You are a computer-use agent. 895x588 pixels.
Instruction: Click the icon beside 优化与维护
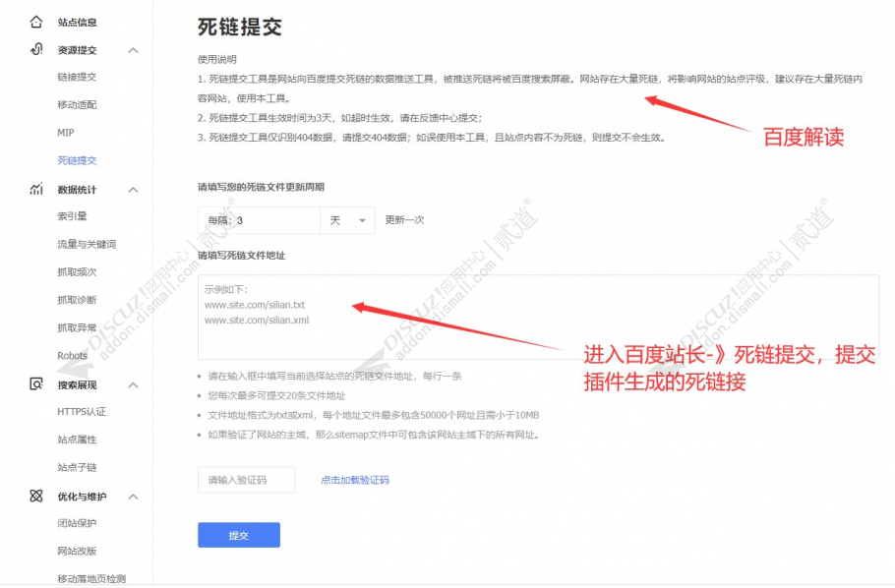[36, 496]
